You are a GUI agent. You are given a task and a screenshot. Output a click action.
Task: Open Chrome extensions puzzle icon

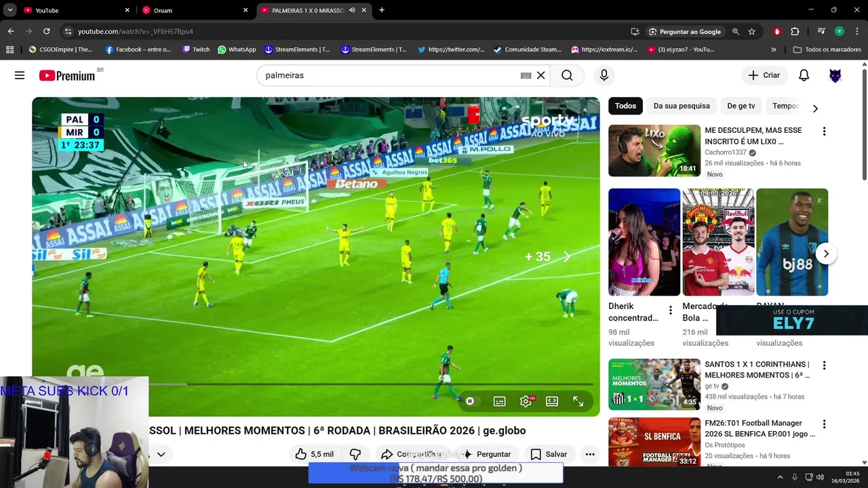795,31
